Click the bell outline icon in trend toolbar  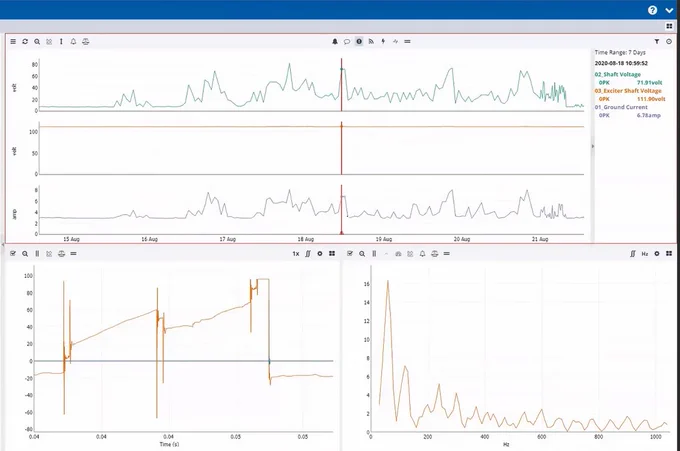click(x=73, y=42)
